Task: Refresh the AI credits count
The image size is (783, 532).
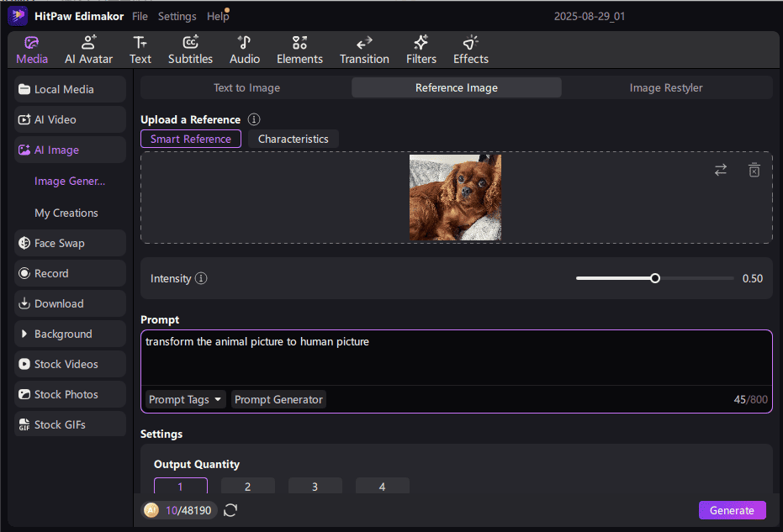Action: (230, 510)
